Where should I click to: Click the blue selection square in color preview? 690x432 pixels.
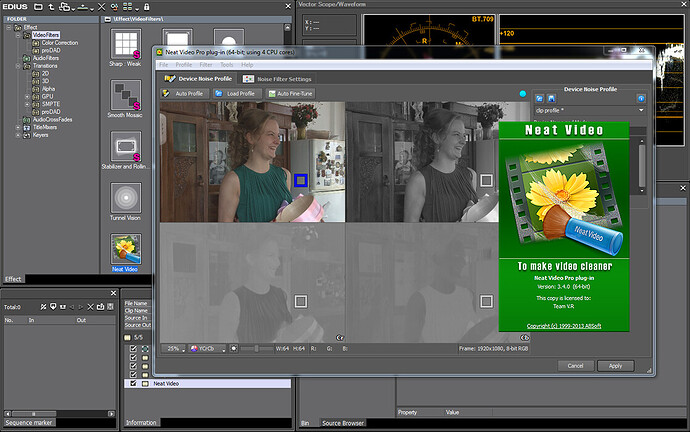(x=301, y=180)
